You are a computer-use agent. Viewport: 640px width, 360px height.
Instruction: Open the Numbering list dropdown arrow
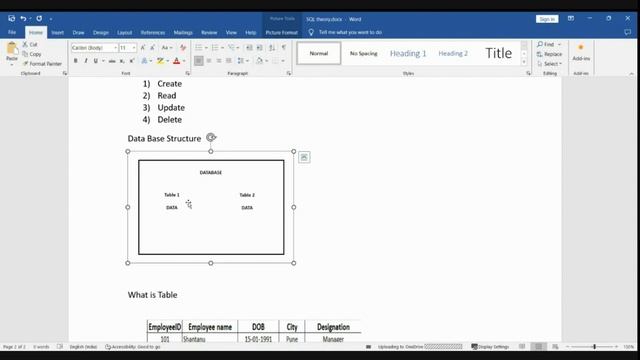(222, 48)
